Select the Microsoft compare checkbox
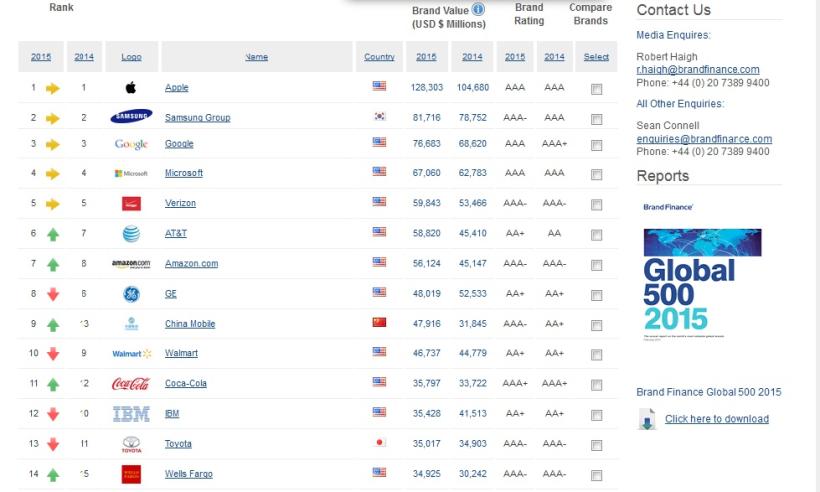This screenshot has width=820, height=492. 597,174
